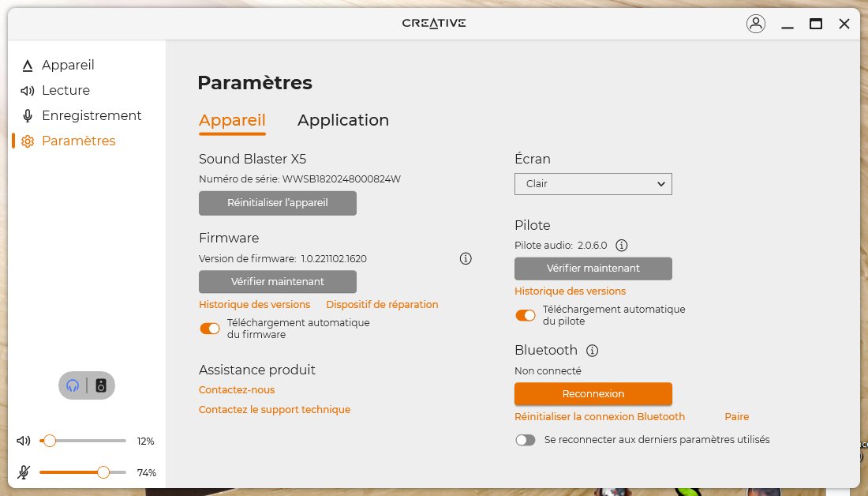The height and width of the screenshot is (496, 868).
Task: Open the Contactez-nous link
Action: point(237,389)
